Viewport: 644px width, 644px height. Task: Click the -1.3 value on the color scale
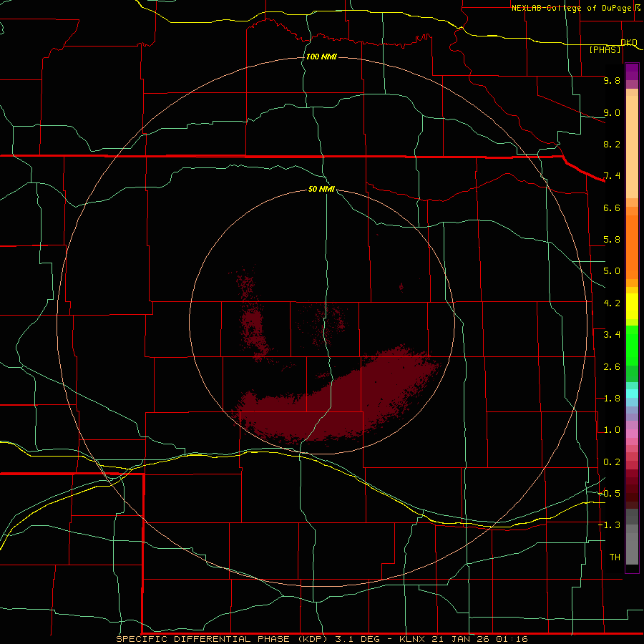pos(610,525)
